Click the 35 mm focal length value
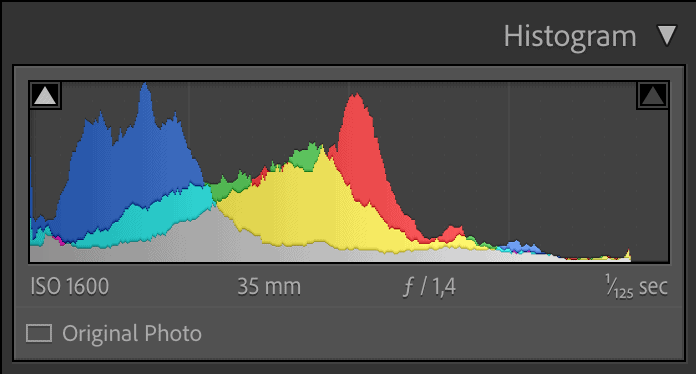 coord(269,287)
